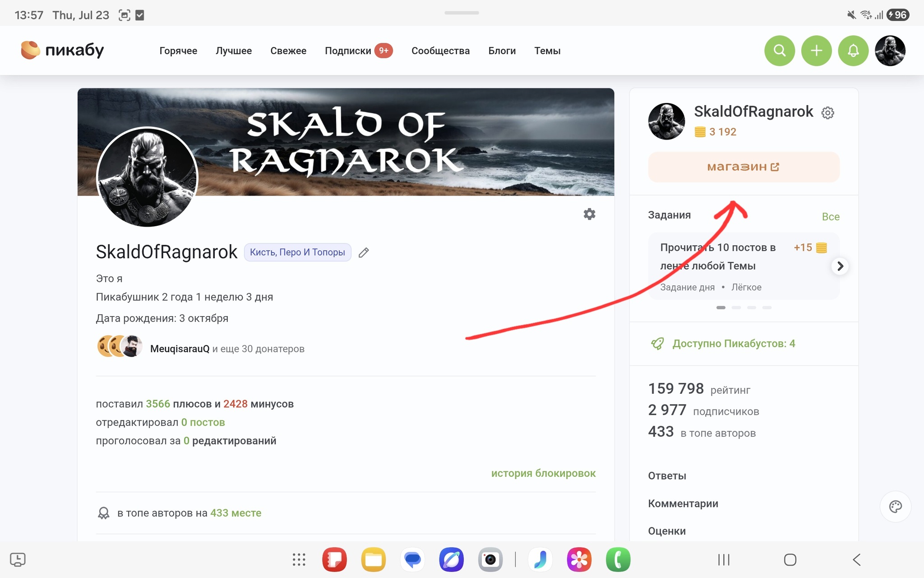
Task: Click the Pikaboost rocket icon
Action: click(657, 344)
